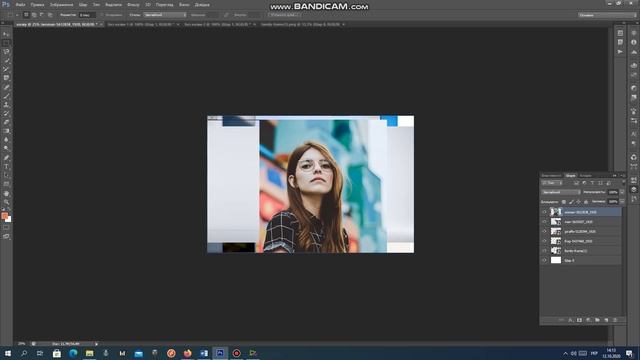Select the Rectangle shape tool
640x360 pixels.
(x=6, y=184)
